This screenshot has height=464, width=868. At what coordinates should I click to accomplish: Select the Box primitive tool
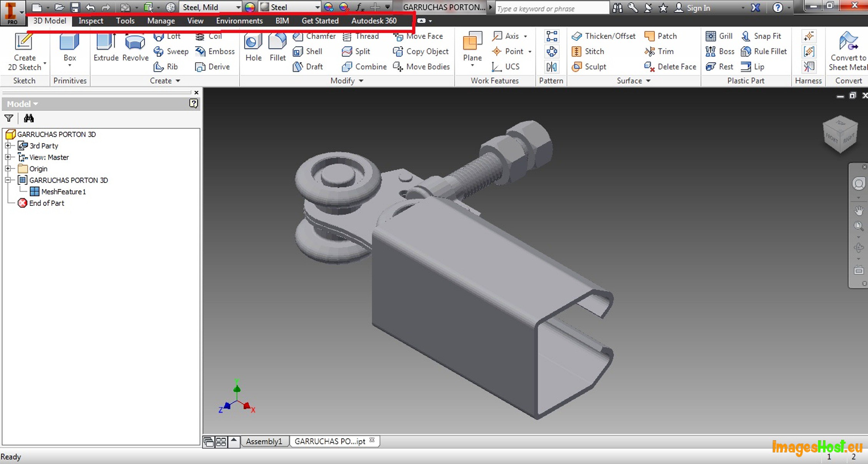pyautogui.click(x=70, y=50)
